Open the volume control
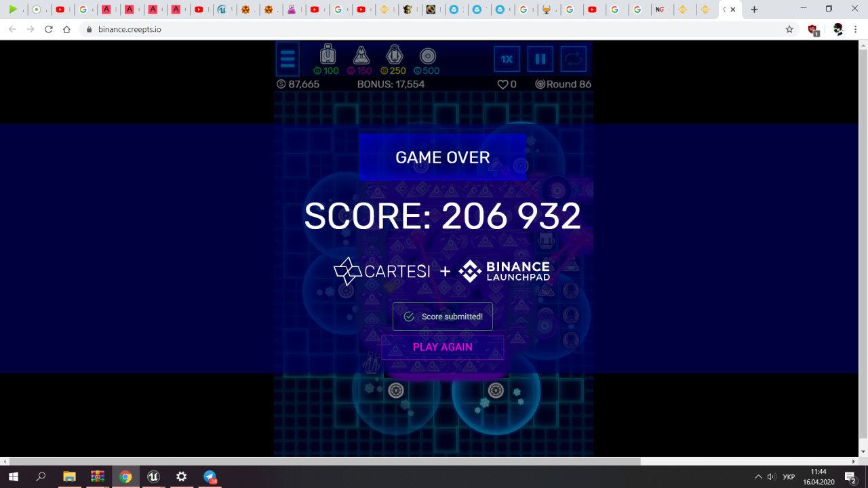868x488 pixels. click(771, 476)
